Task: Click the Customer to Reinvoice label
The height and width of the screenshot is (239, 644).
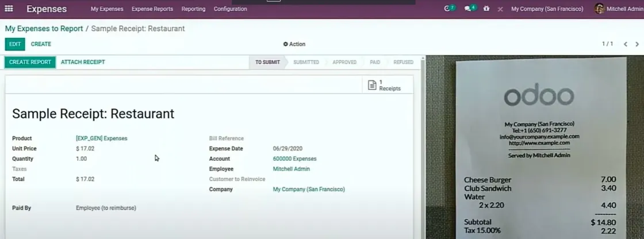Action: pos(237,179)
